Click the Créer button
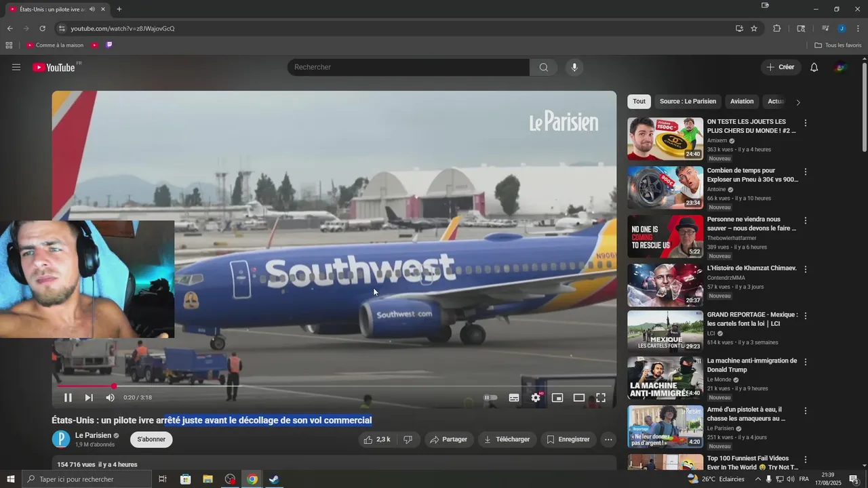 [781, 67]
